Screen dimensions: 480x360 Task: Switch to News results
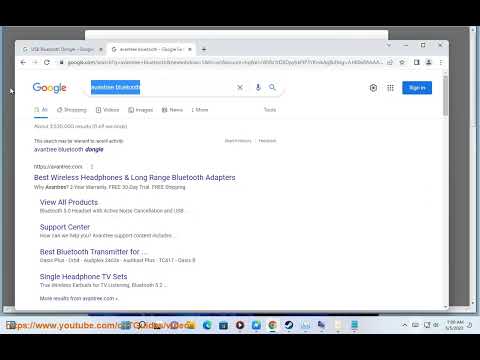pyautogui.click(x=172, y=110)
